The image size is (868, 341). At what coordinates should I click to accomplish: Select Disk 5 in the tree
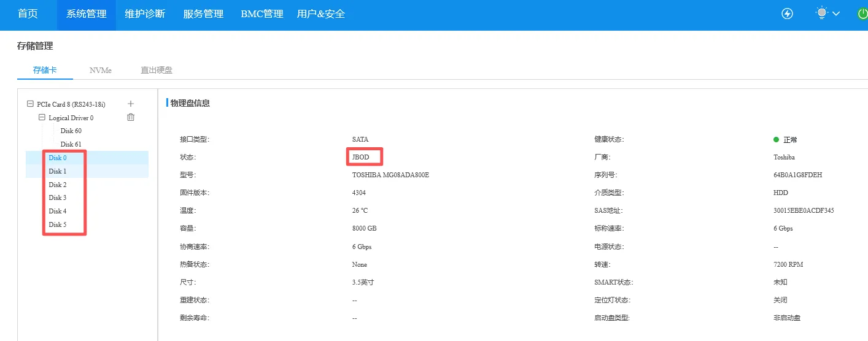tap(58, 224)
